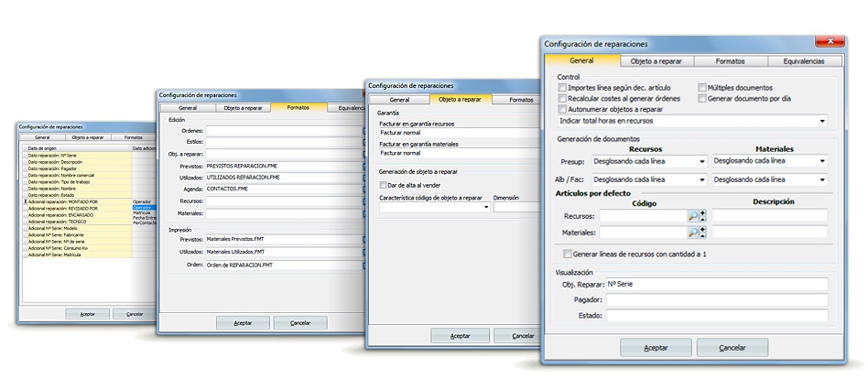The width and height of the screenshot is (868, 390).
Task: Open the Indicar total horas en recursos dropdown
Action: click(x=821, y=121)
